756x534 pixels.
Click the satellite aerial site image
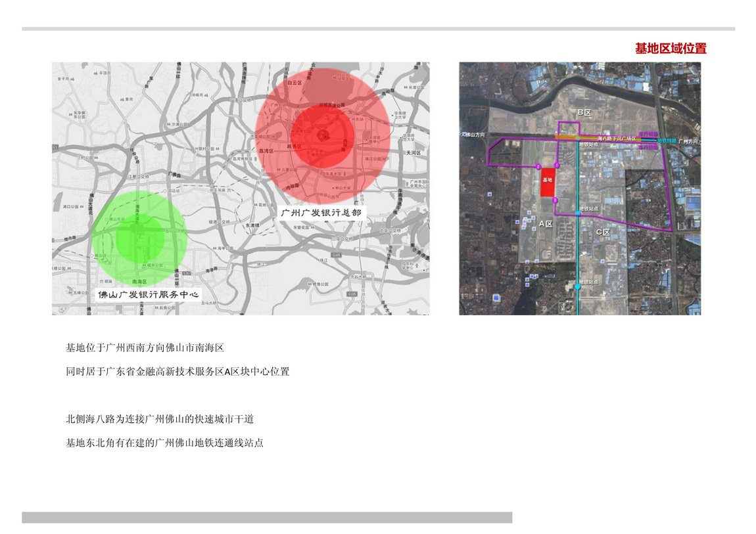coord(580,189)
